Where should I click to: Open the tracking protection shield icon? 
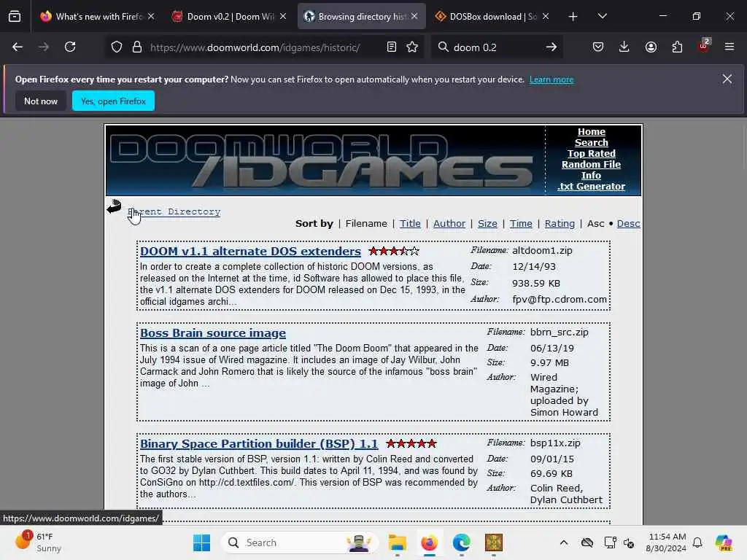coord(117,47)
